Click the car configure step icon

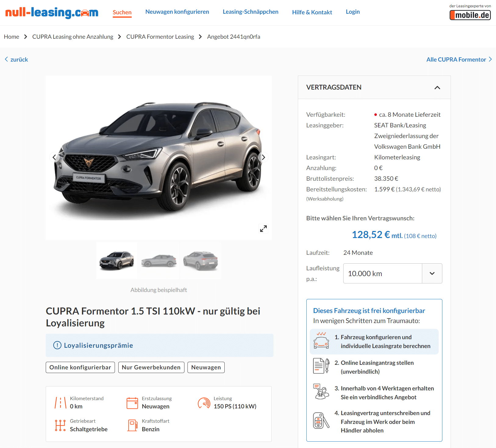click(x=321, y=340)
